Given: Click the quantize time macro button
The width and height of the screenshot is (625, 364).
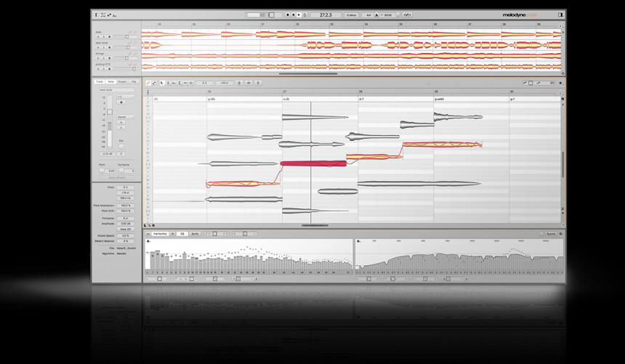Looking at the screenshot, I should (249, 83).
